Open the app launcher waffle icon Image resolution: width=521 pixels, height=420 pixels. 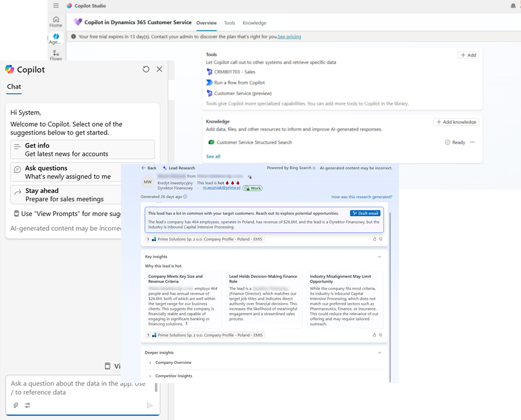pos(55,6)
